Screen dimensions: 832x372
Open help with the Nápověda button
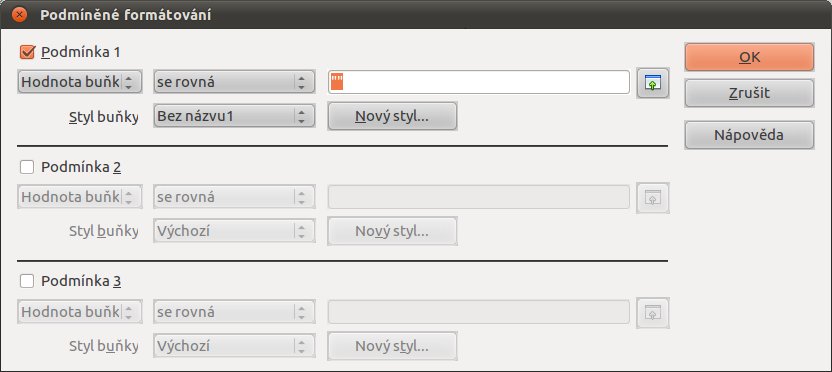(x=749, y=135)
